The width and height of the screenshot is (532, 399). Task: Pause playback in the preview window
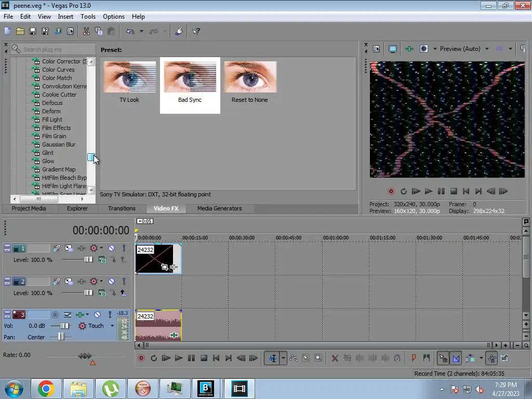pyautogui.click(x=441, y=191)
